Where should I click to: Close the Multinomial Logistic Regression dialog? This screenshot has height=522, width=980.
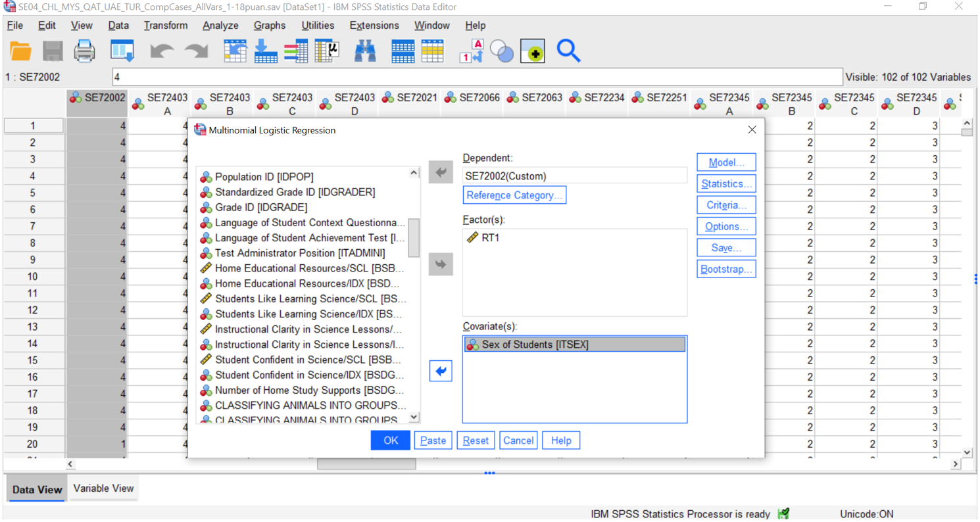click(x=752, y=130)
